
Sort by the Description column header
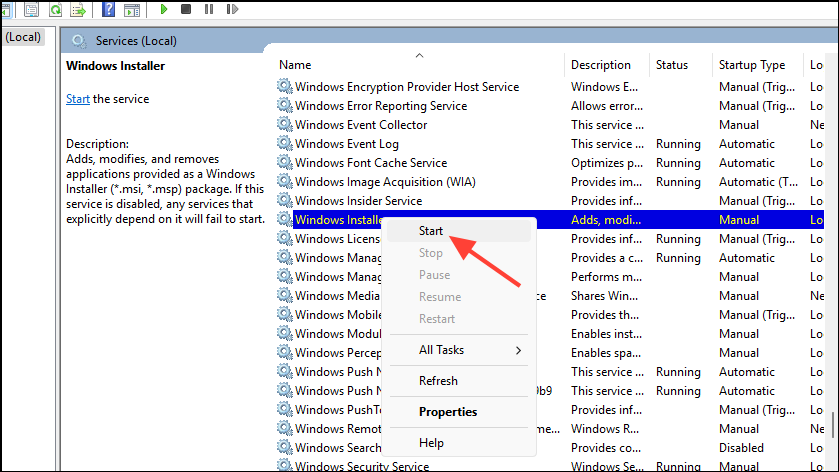point(600,65)
